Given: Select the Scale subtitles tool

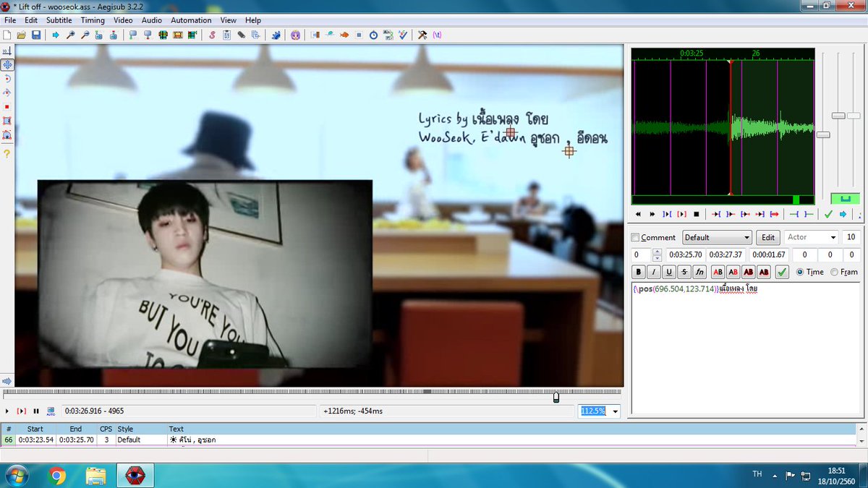Looking at the screenshot, I should (7, 107).
